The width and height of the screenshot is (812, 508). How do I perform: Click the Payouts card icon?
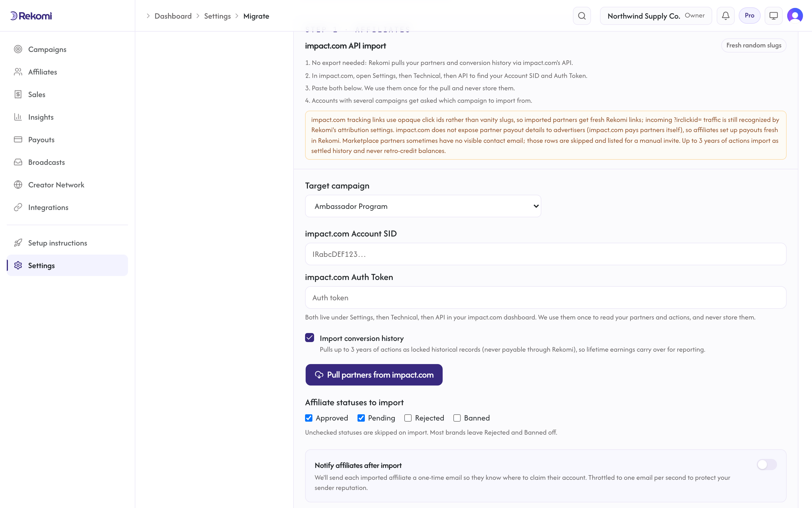tap(18, 139)
